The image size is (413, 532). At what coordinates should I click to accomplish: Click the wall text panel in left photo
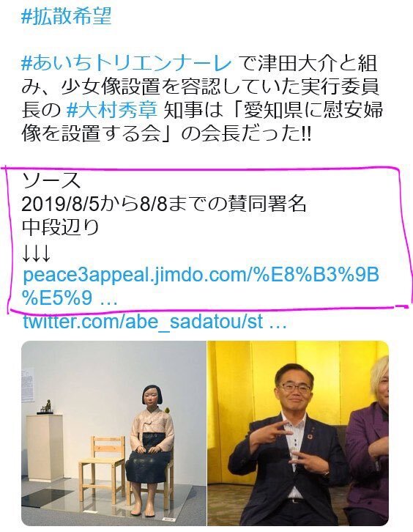coord(28,385)
